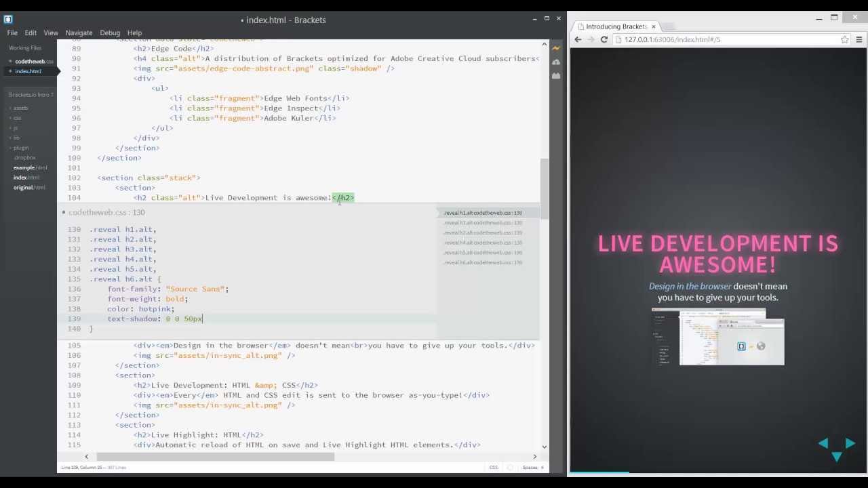This screenshot has height=488, width=868.
Task: Open the View menu
Action: 51,33
